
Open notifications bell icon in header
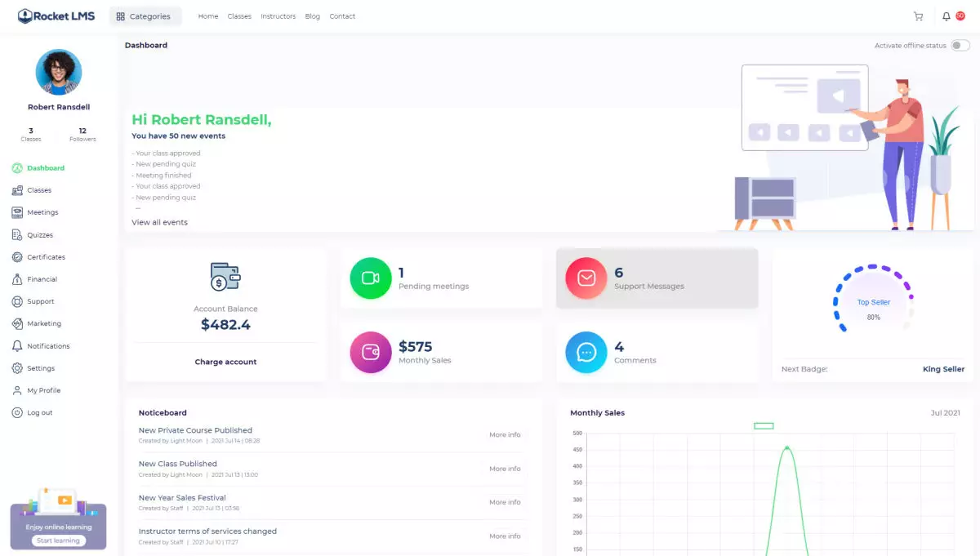click(x=947, y=16)
